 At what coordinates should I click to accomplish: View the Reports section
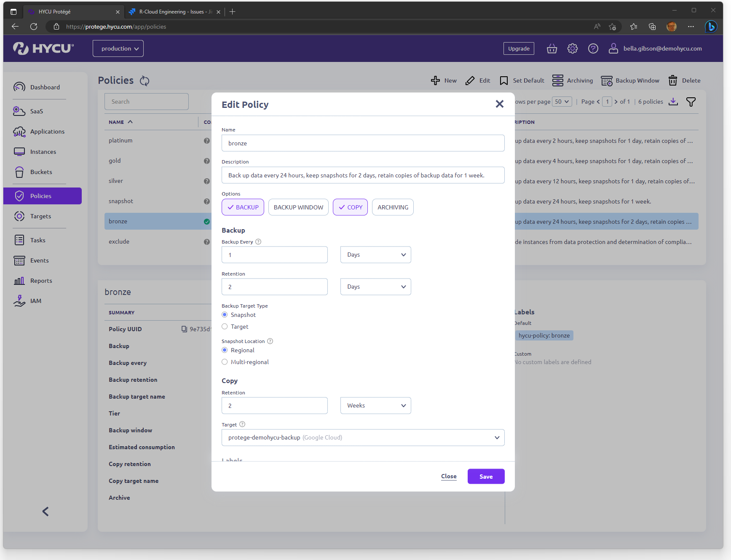coord(40,280)
